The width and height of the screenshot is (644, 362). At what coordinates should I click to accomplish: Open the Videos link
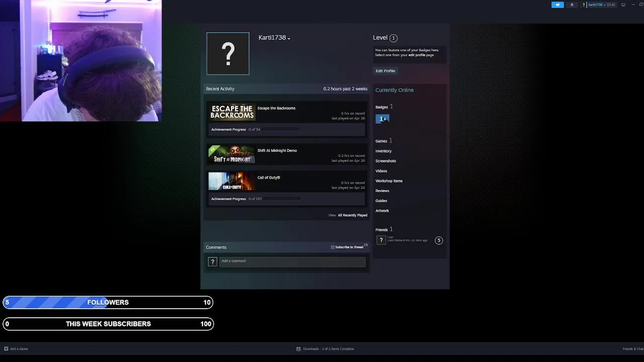(381, 171)
